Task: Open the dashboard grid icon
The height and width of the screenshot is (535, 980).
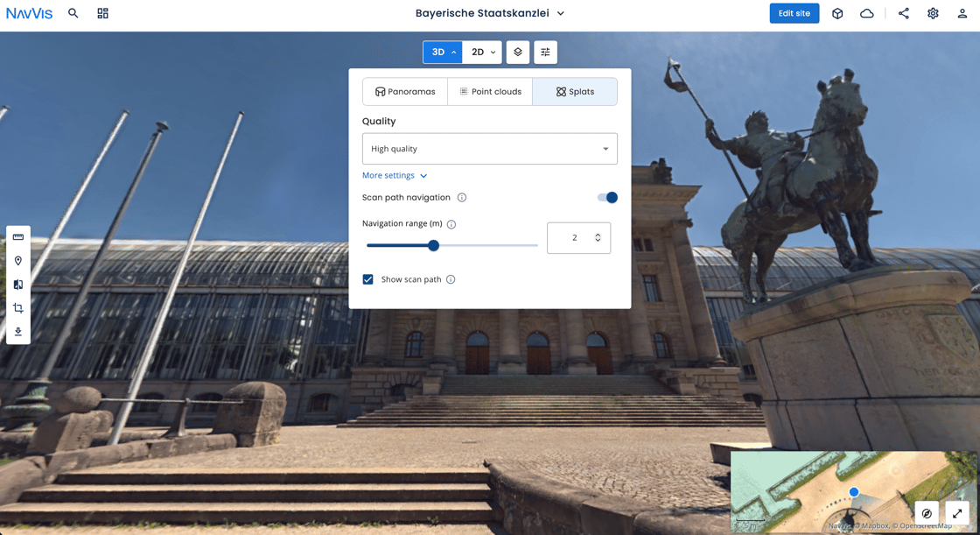Action: point(102,13)
